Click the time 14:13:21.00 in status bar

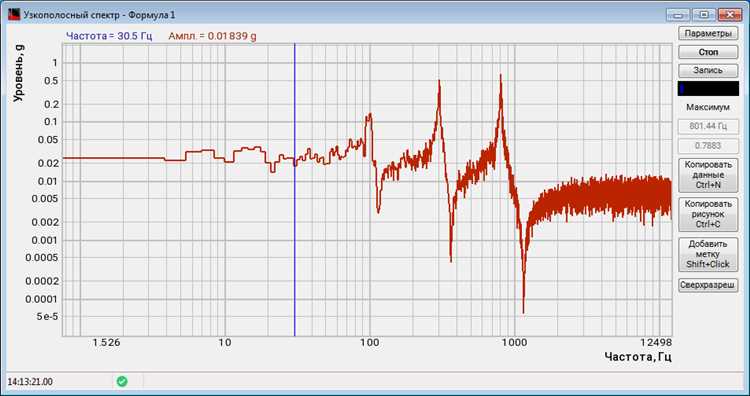coord(30,382)
